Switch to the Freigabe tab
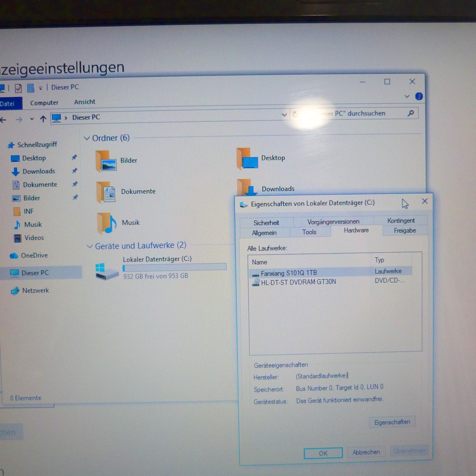Viewport: 476px width, 476px height. point(405,231)
